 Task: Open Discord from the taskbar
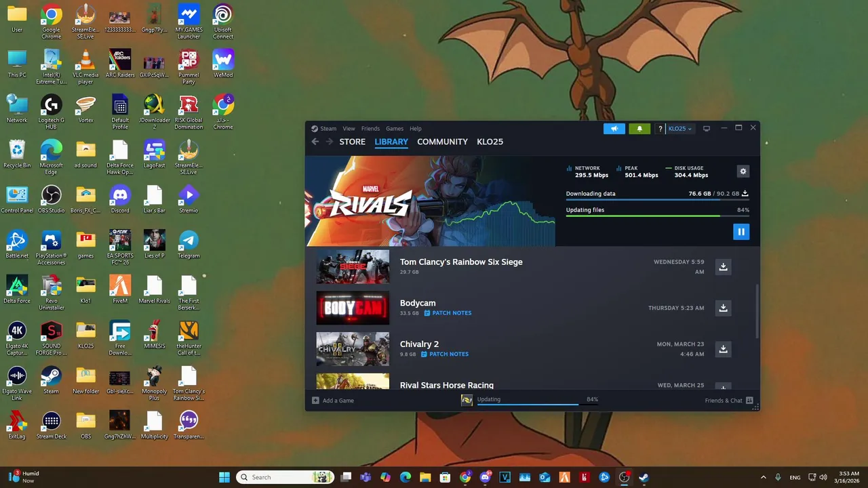485,477
